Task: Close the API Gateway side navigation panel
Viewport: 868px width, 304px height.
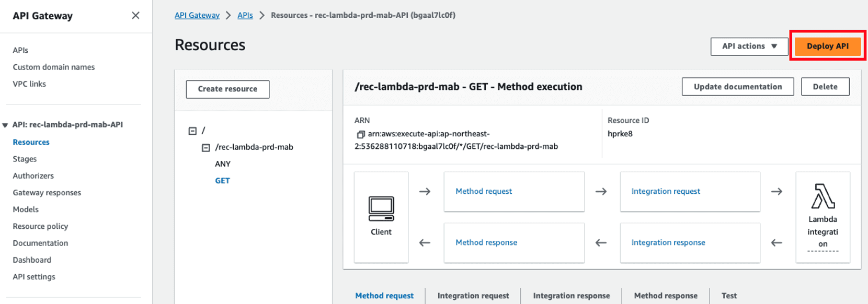Action: point(135,16)
